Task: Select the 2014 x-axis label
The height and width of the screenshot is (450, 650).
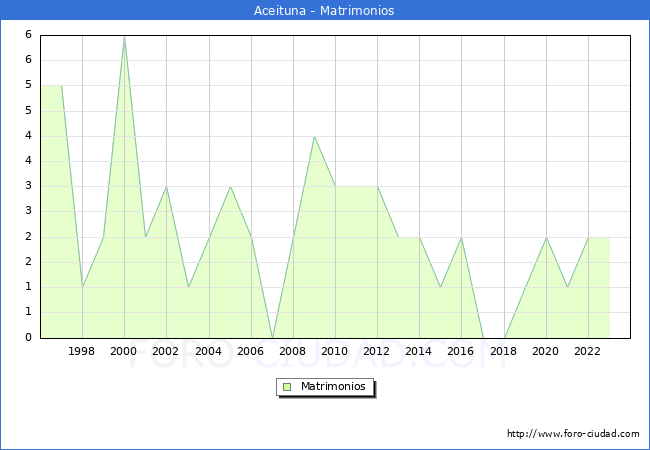Action: click(419, 351)
